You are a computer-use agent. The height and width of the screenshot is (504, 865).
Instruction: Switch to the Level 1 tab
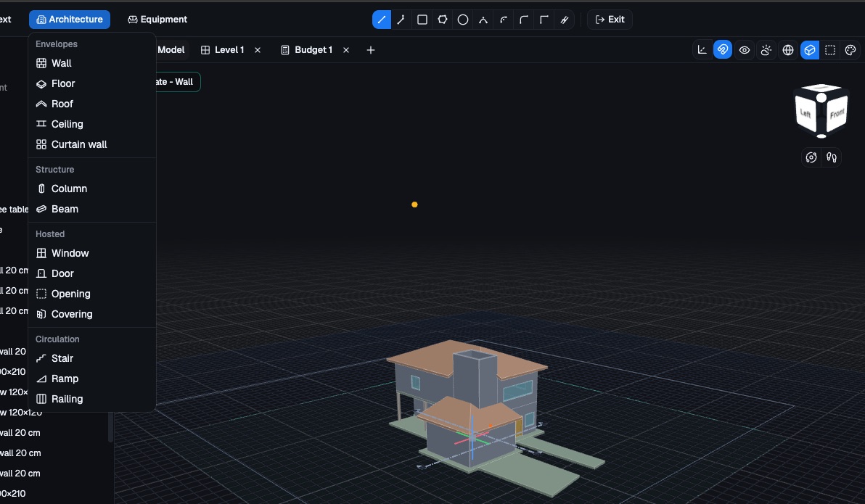pos(223,50)
